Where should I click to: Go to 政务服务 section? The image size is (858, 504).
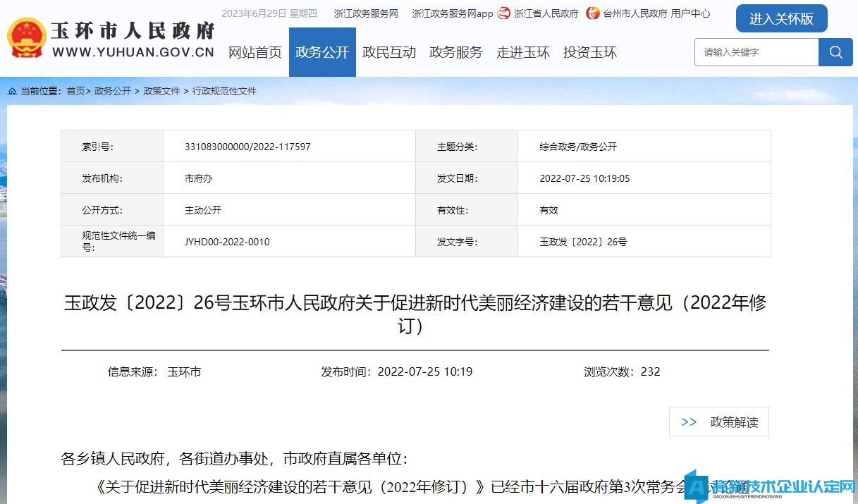coord(456,52)
